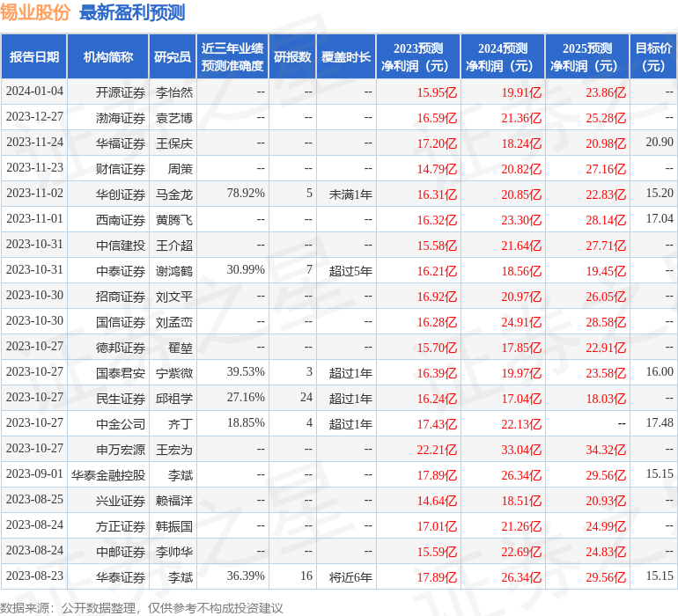Click the 锡业股份 title text
Image resolution: width=678 pixels, height=616 pixels.
click(35, 12)
